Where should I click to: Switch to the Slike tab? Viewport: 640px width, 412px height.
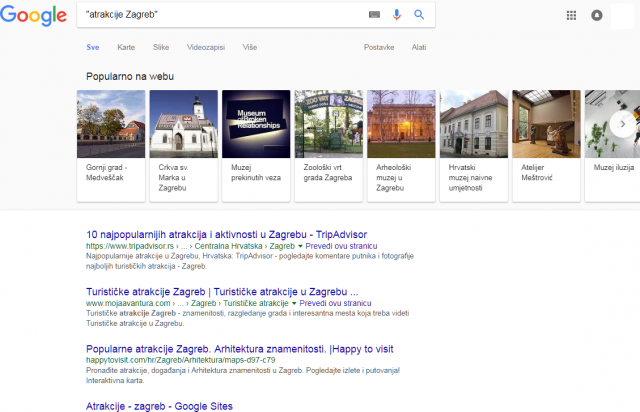(x=161, y=46)
